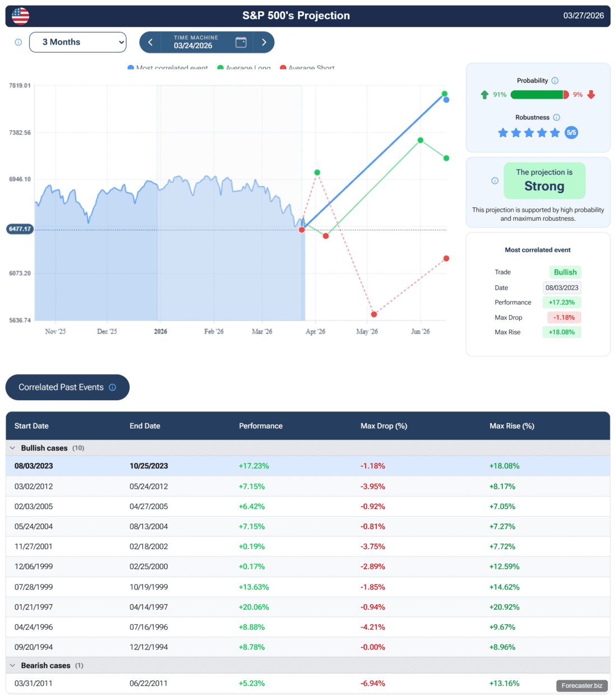Click info icon next to Strong projection

point(494,180)
